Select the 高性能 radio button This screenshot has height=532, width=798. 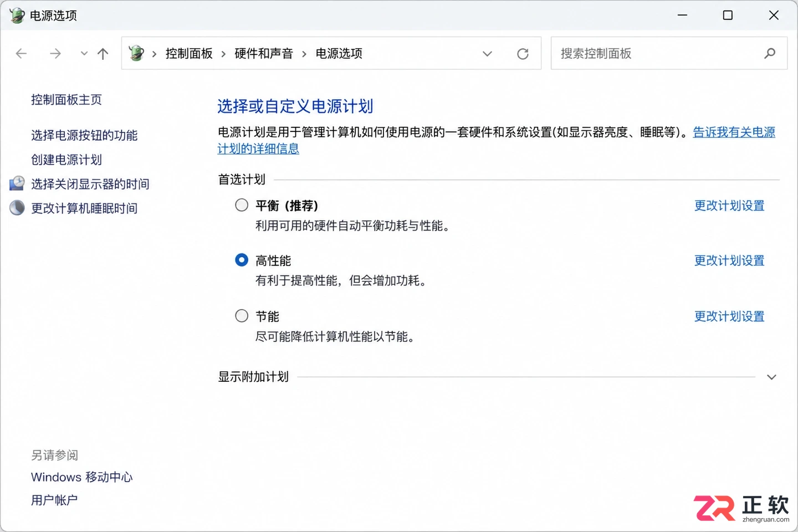242,260
